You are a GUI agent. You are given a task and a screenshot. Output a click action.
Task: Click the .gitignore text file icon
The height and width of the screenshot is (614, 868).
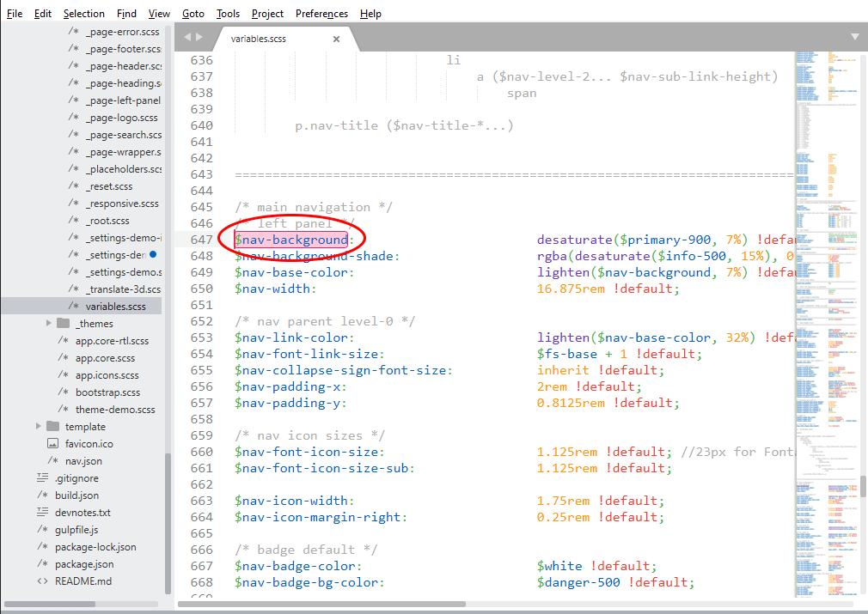[42, 478]
